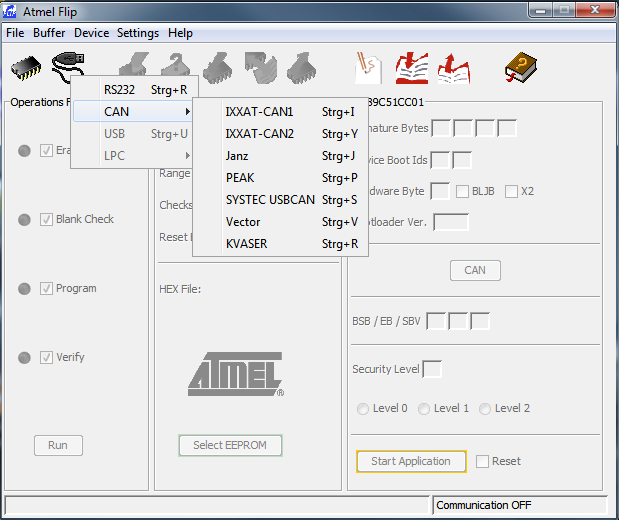Open the Buffer menu
Image resolution: width=619 pixels, height=520 pixels.
coord(49,33)
